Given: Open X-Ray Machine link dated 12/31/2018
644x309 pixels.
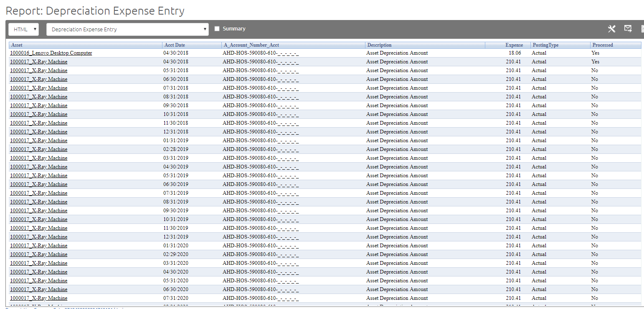Looking at the screenshot, I should 38,132.
